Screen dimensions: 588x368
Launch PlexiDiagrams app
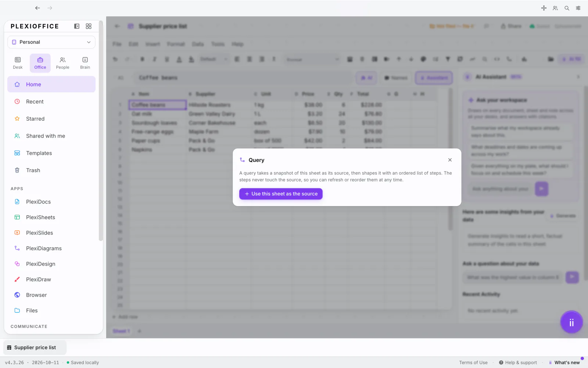point(51,248)
